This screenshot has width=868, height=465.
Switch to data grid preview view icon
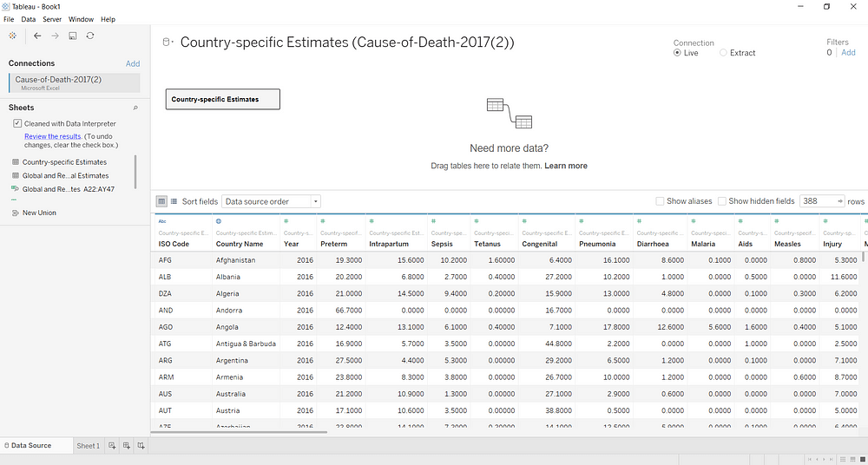point(161,201)
